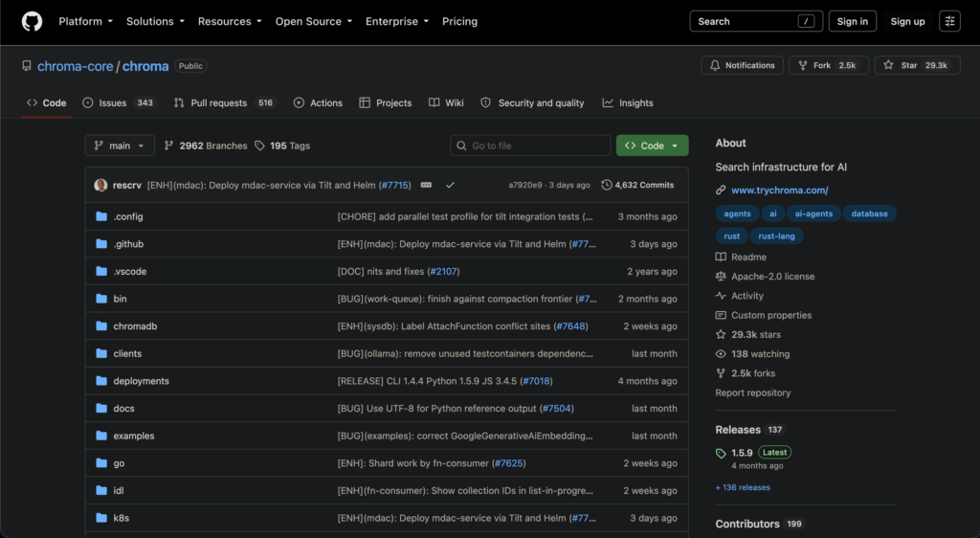Click the Sign in button
The image size is (980, 538).
click(852, 21)
